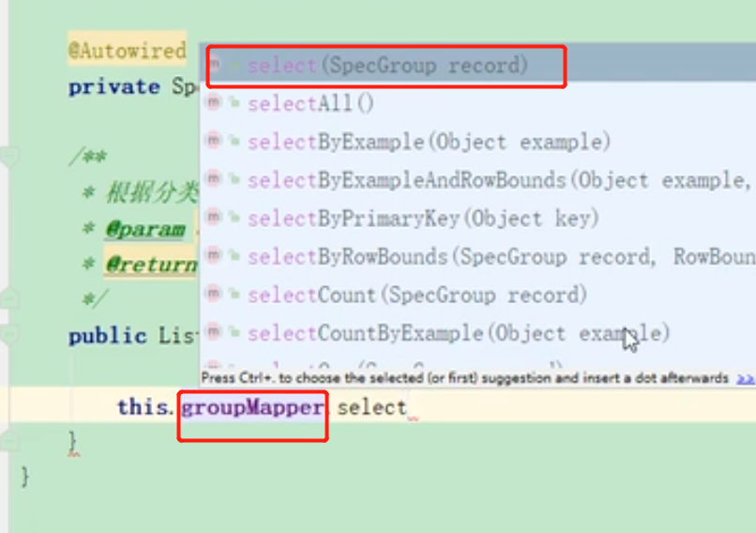Click method icon beside selectCount(SpecGroup record)

[214, 293]
